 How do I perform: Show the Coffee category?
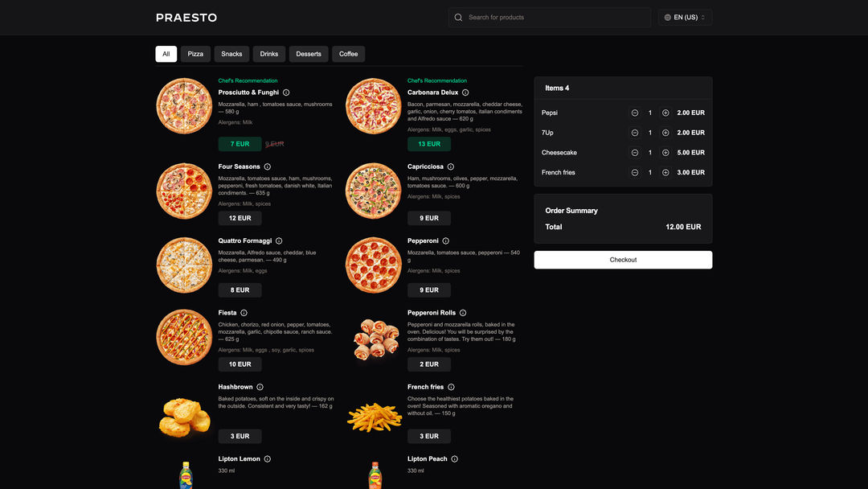click(x=348, y=54)
